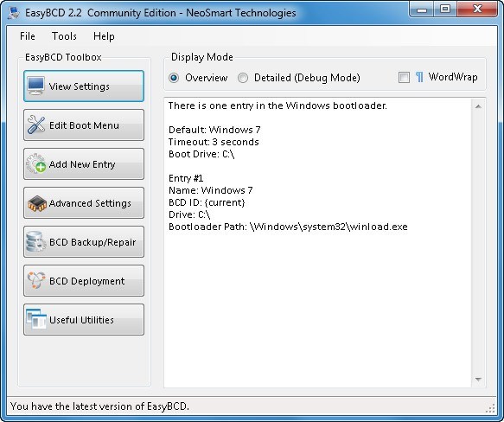
Task: Open the File menu
Action: click(x=28, y=36)
